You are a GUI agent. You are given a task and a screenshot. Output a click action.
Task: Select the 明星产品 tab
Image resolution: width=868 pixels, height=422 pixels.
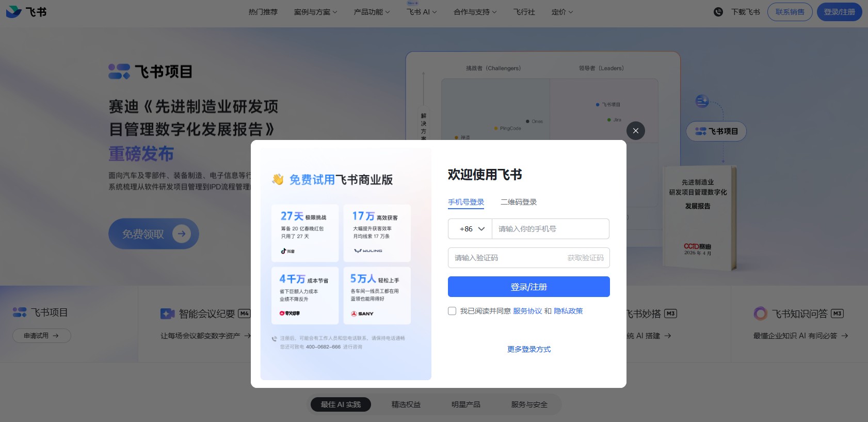466,404
